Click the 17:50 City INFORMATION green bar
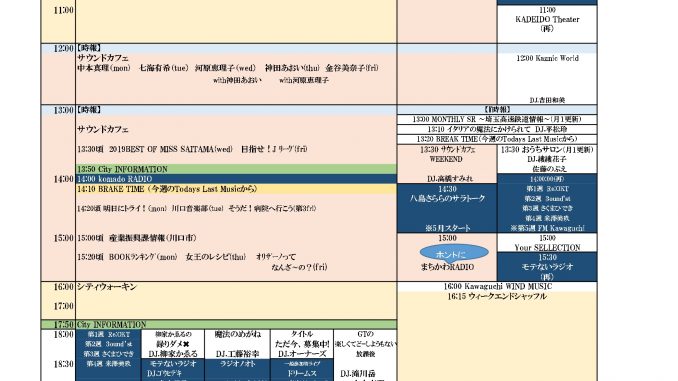The width and height of the screenshot is (678, 381). [219, 325]
